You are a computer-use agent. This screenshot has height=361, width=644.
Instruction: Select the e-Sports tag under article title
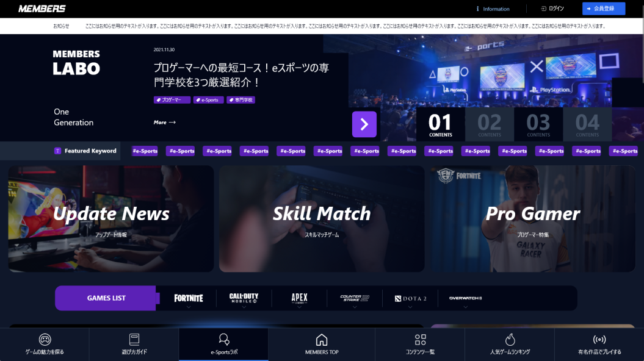pyautogui.click(x=209, y=99)
